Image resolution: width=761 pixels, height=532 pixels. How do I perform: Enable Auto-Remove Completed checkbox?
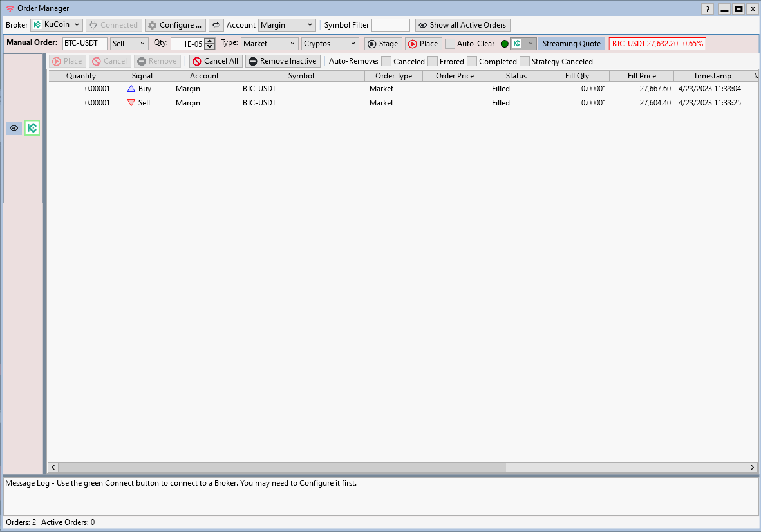tap(472, 62)
